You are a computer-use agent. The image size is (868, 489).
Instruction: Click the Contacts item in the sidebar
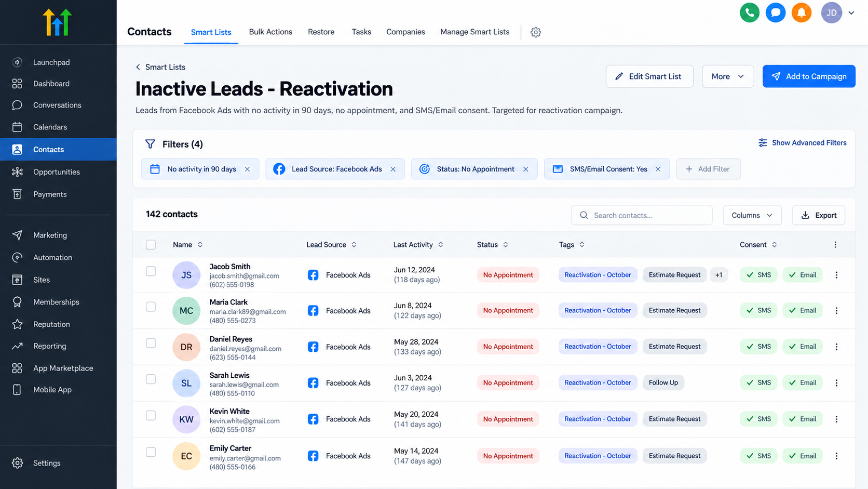tap(58, 150)
